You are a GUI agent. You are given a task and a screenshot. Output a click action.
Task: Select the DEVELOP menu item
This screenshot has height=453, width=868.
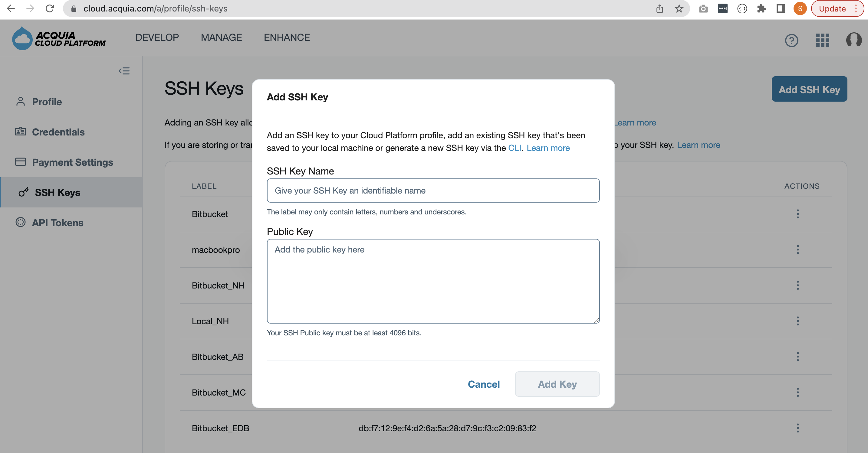click(x=158, y=37)
